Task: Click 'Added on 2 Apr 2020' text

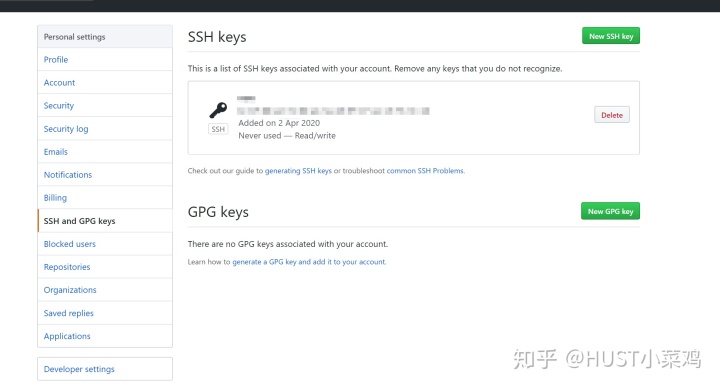Action: (x=279, y=123)
